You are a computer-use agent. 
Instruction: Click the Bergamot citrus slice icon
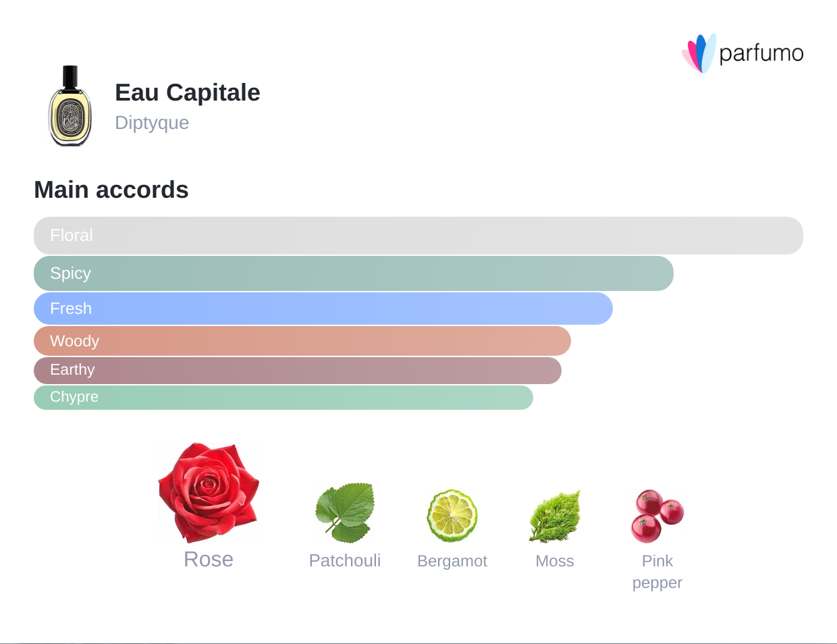point(452,516)
